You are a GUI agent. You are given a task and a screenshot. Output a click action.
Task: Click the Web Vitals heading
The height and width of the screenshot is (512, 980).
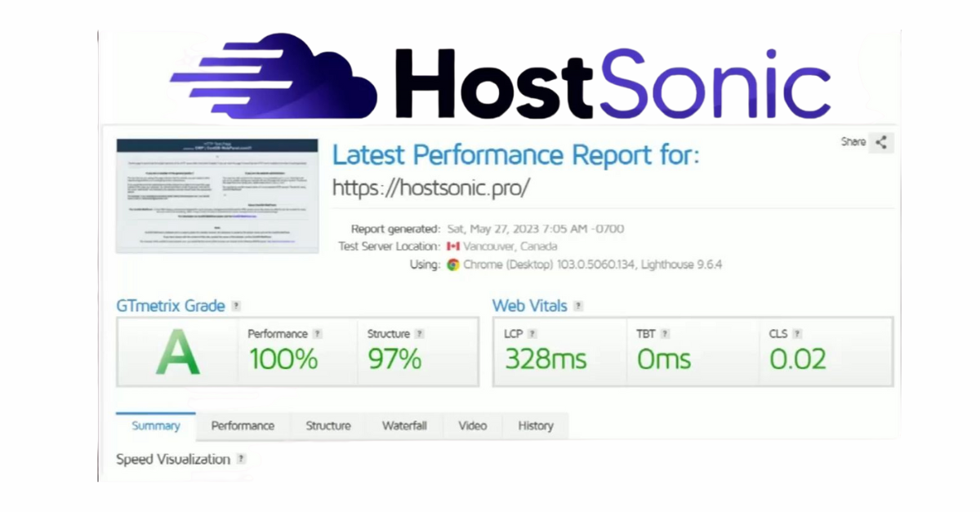click(x=529, y=306)
